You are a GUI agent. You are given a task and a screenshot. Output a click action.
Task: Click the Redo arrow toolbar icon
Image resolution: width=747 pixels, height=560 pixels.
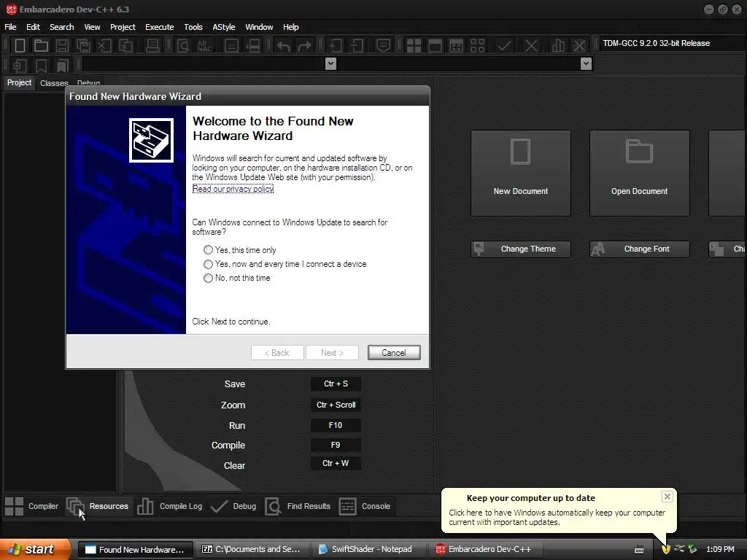[x=304, y=46]
